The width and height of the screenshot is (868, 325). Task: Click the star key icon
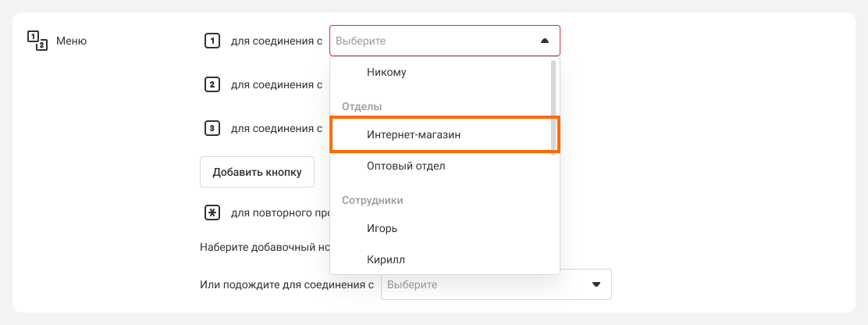[211, 212]
